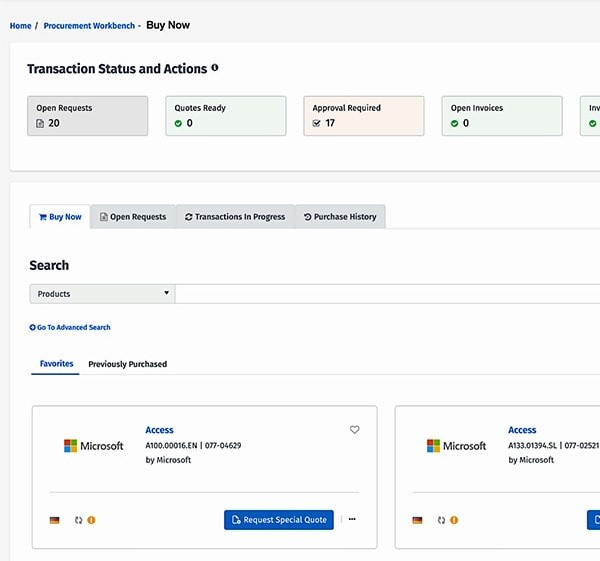600x561 pixels.
Task: Click inside the product search text field
Action: 386,294
